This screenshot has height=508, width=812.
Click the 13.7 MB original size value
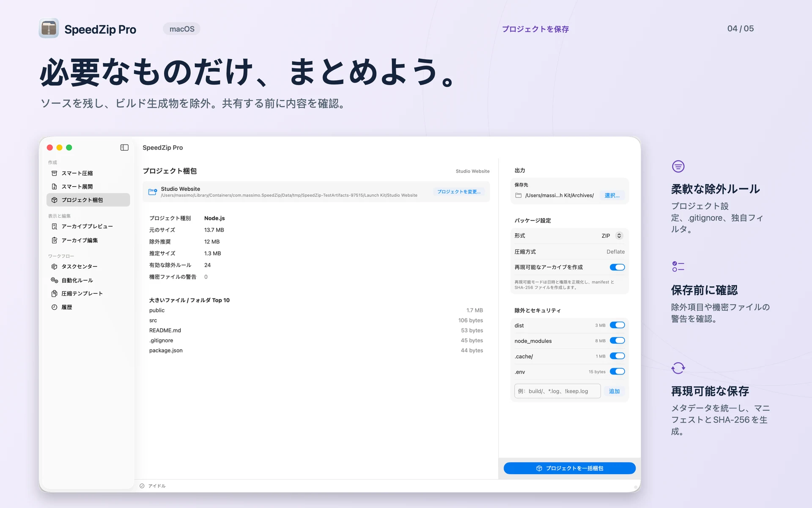pyautogui.click(x=214, y=230)
